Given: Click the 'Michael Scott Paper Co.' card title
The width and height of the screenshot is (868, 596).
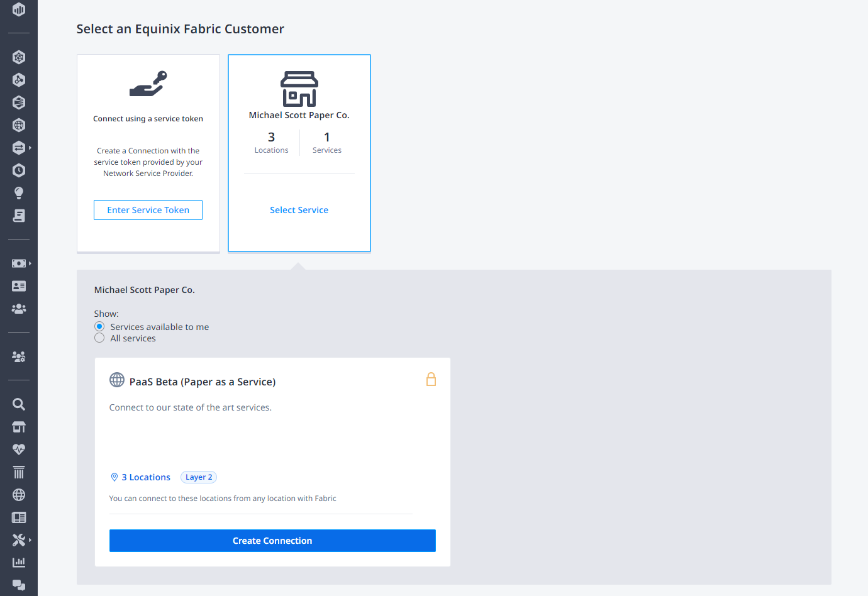Looking at the screenshot, I should pos(299,115).
